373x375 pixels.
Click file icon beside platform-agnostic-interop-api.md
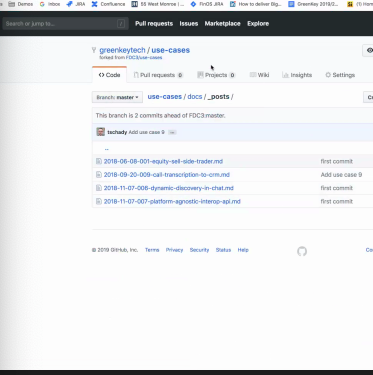click(x=99, y=201)
